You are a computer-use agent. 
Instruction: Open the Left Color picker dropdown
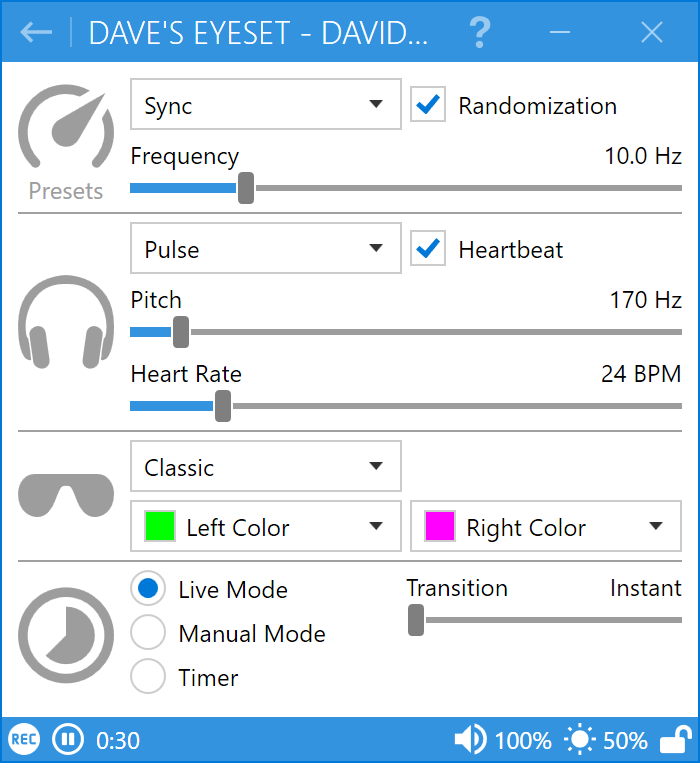(265, 527)
